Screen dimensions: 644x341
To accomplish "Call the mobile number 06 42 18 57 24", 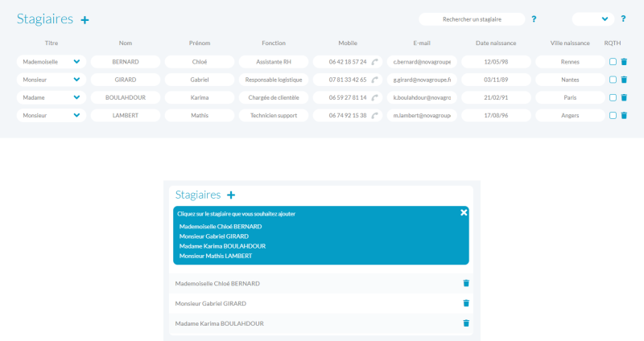I will pyautogui.click(x=374, y=62).
